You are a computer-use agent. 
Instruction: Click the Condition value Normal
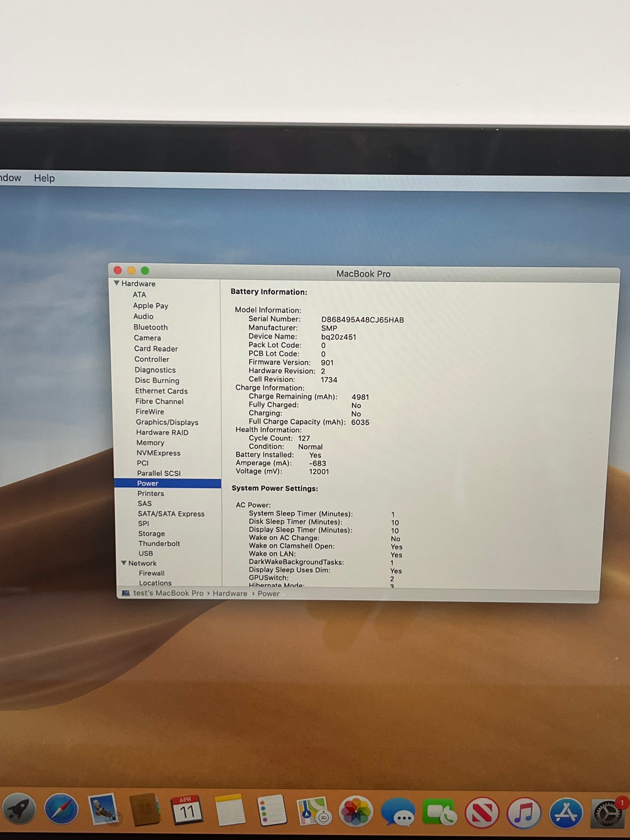(310, 447)
